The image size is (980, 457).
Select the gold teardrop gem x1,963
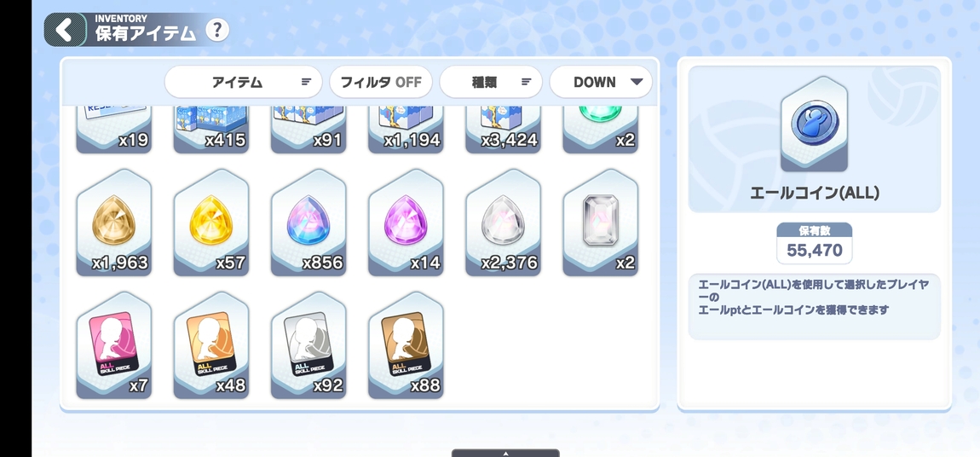point(113,223)
